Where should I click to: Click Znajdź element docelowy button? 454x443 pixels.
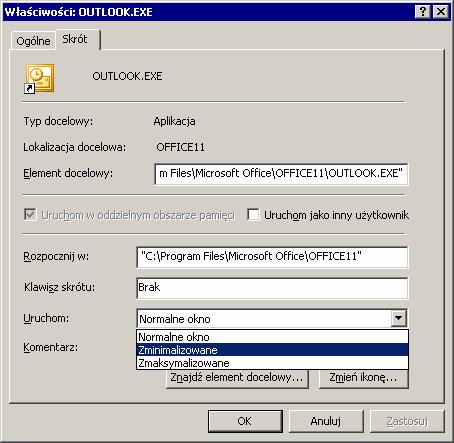(237, 378)
